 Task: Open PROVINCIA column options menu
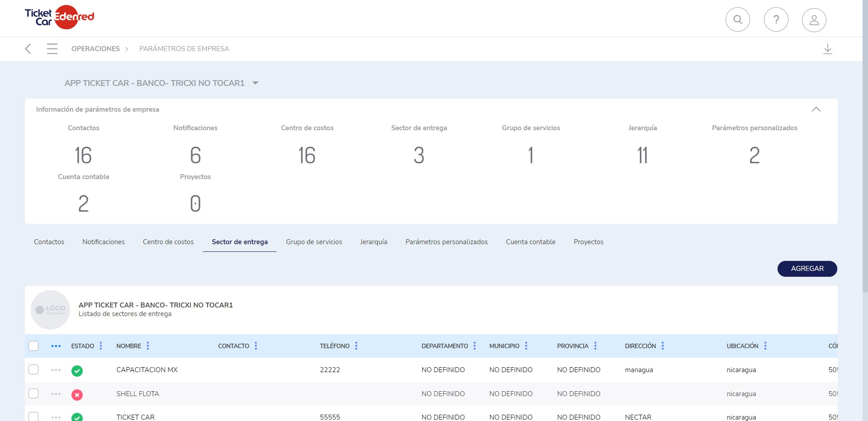point(595,346)
